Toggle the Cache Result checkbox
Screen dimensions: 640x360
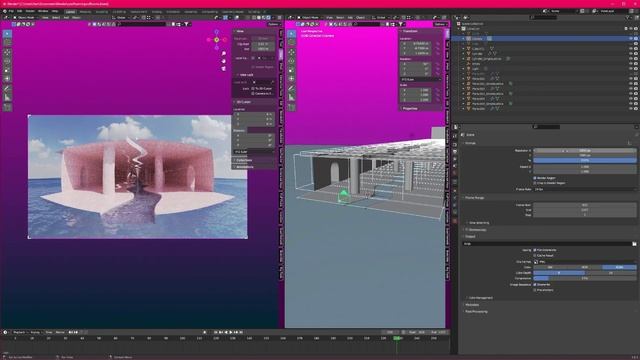pyautogui.click(x=535, y=255)
